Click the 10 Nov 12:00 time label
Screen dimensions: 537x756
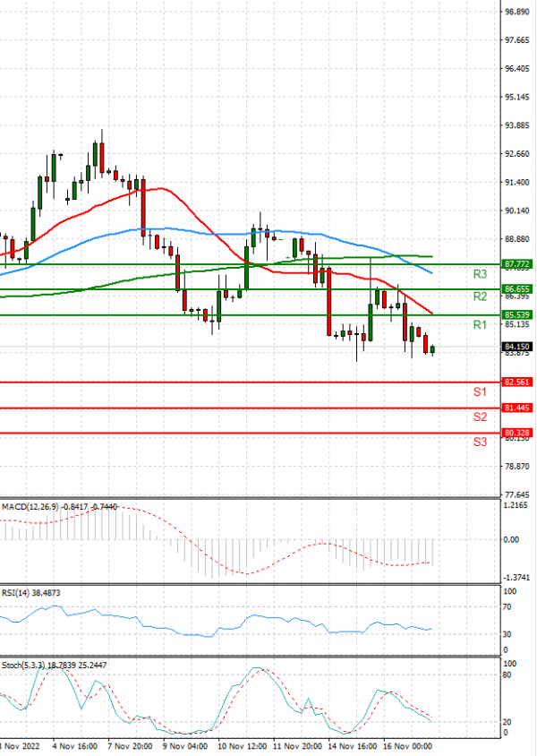click(x=243, y=746)
